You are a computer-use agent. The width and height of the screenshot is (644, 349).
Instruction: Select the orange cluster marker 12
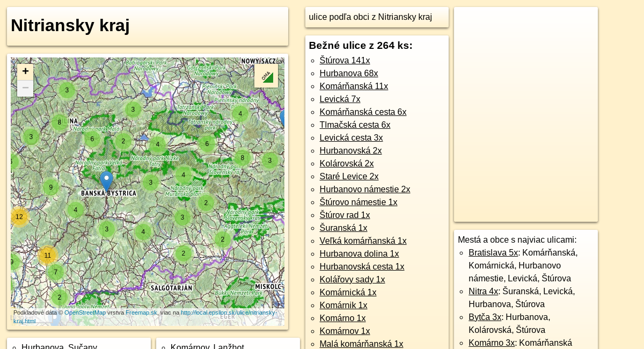click(19, 217)
